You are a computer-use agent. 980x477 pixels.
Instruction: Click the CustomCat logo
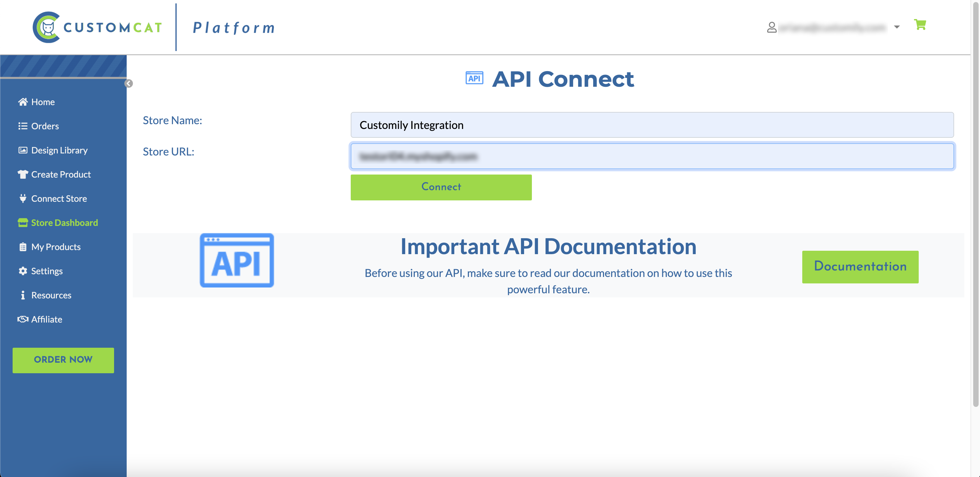pyautogui.click(x=97, y=27)
